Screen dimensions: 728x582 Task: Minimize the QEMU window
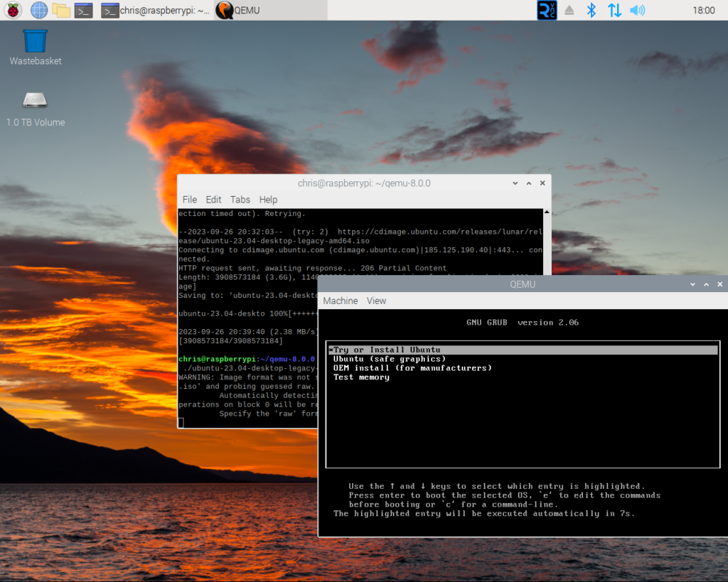(x=692, y=284)
